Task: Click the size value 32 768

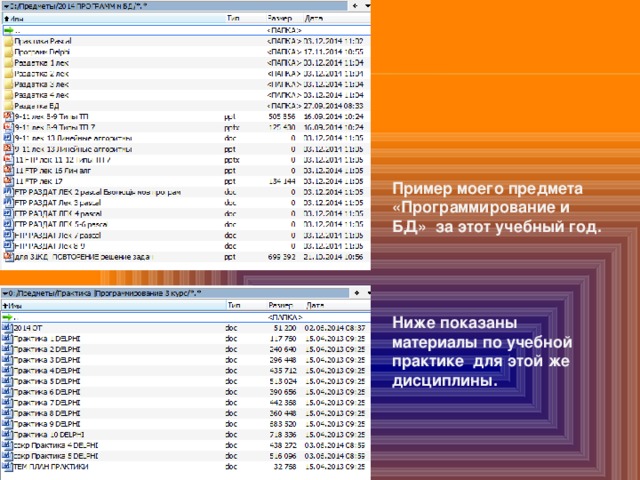Action: point(285,467)
